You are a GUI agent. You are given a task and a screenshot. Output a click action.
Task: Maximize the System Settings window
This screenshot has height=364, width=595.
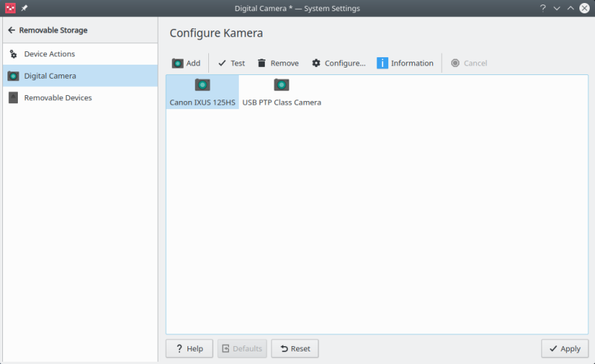(570, 8)
